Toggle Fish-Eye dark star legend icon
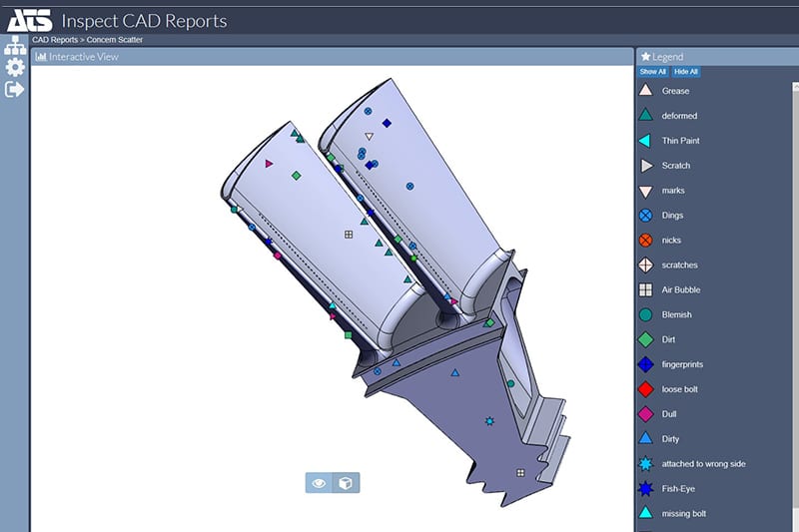 click(x=645, y=489)
